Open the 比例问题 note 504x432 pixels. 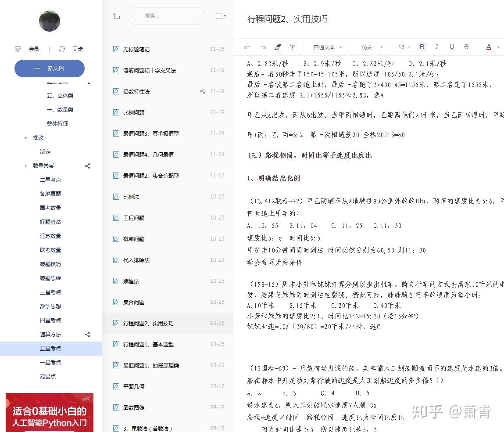168,112
